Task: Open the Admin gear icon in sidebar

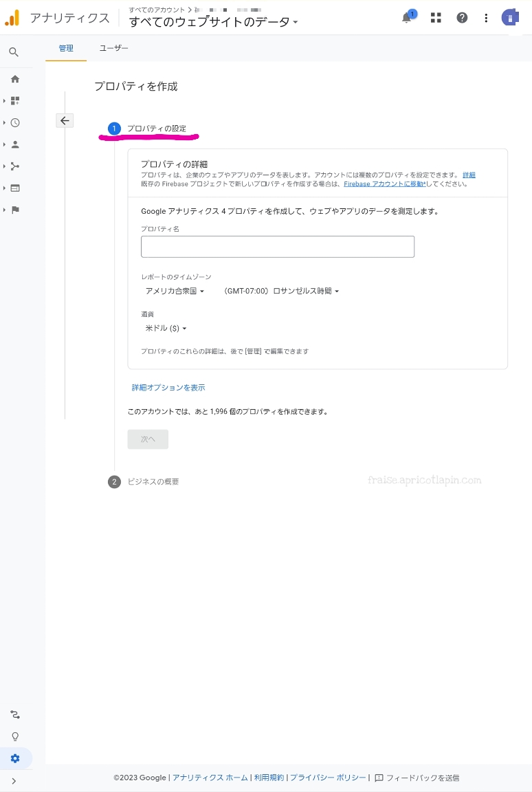Action: (x=15, y=758)
